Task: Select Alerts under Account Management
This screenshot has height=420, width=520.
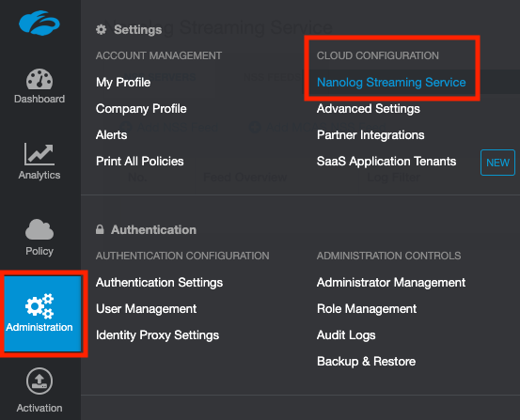Action: click(x=111, y=135)
